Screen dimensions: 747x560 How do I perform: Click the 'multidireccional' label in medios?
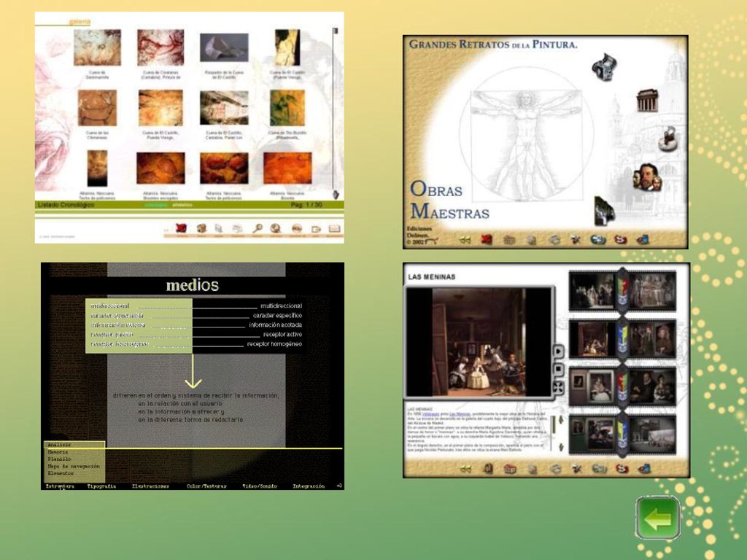tap(281, 306)
